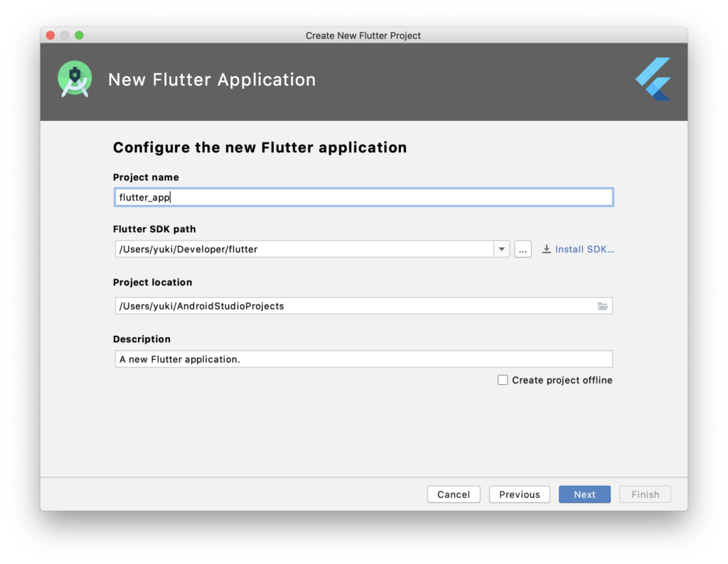Browse for Flutter SDK path with ellipsis button
This screenshot has height=564, width=728.
(x=523, y=250)
